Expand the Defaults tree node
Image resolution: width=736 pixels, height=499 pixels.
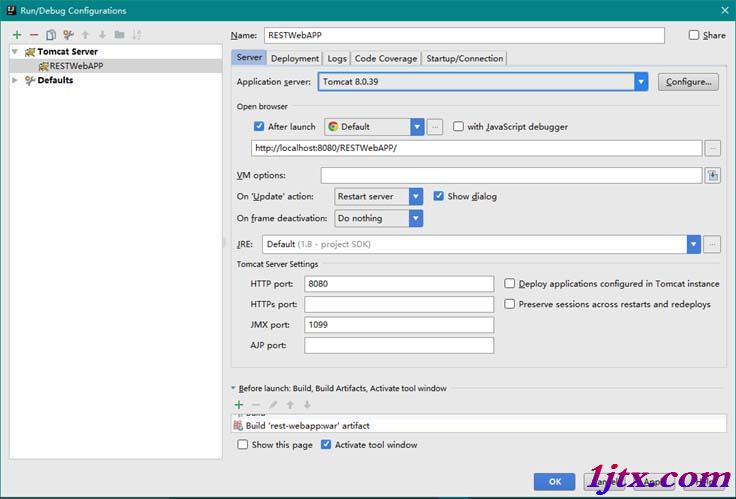click(15, 80)
